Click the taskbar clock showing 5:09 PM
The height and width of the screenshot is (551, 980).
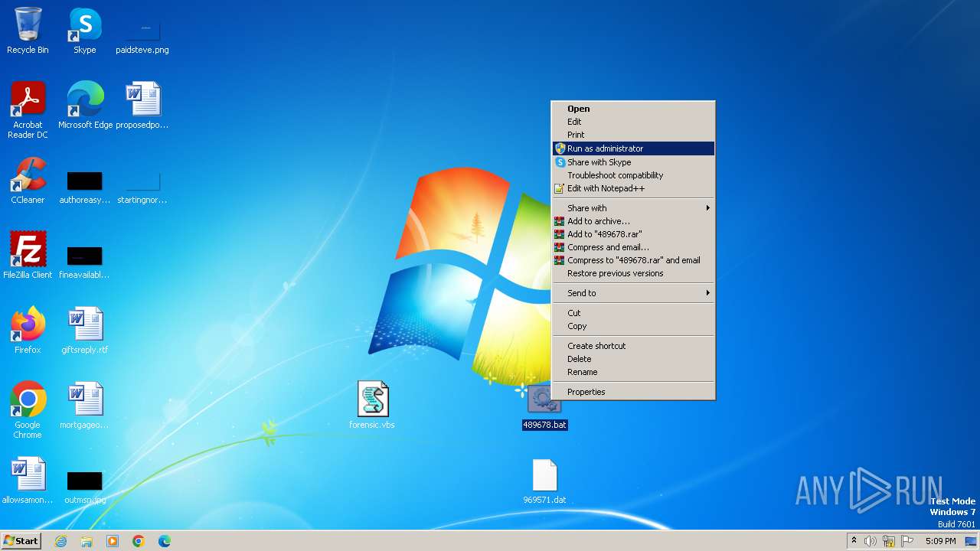tap(940, 541)
